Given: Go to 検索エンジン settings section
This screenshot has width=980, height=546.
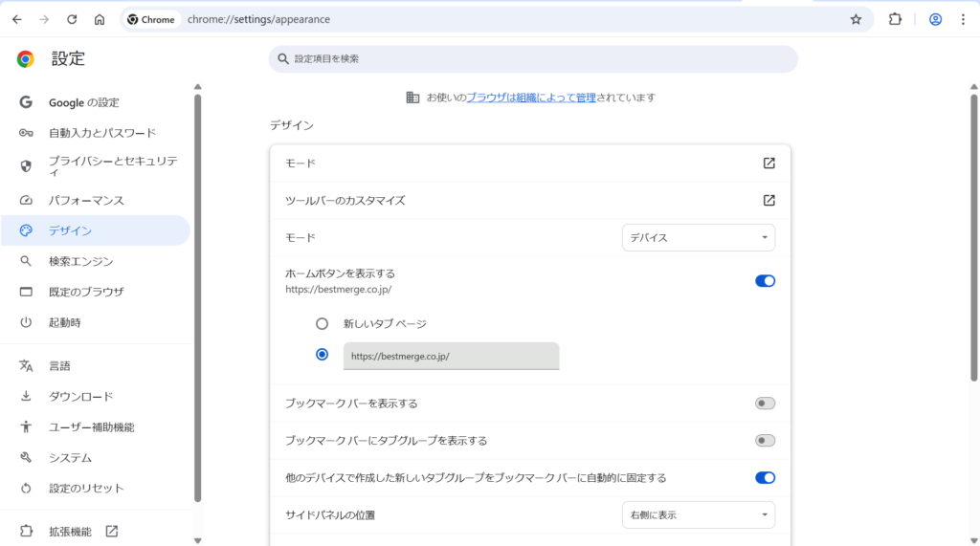Looking at the screenshot, I should (x=81, y=262).
